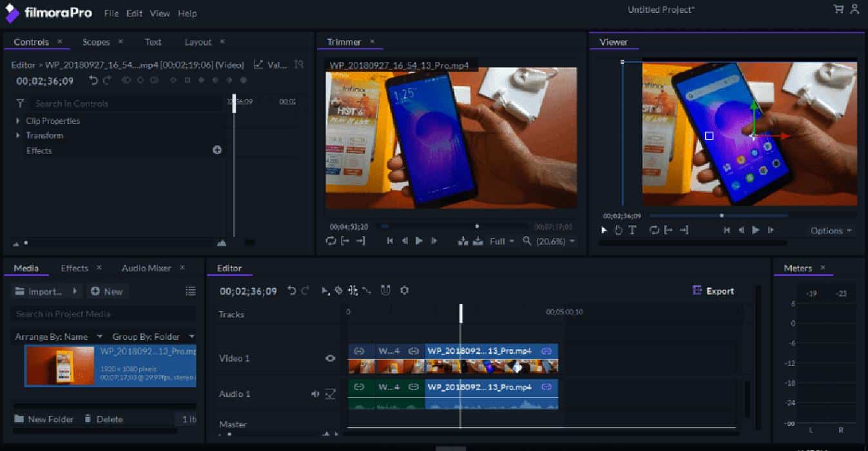The width and height of the screenshot is (868, 451).
Task: Switch to Layout tab
Action: click(x=198, y=42)
